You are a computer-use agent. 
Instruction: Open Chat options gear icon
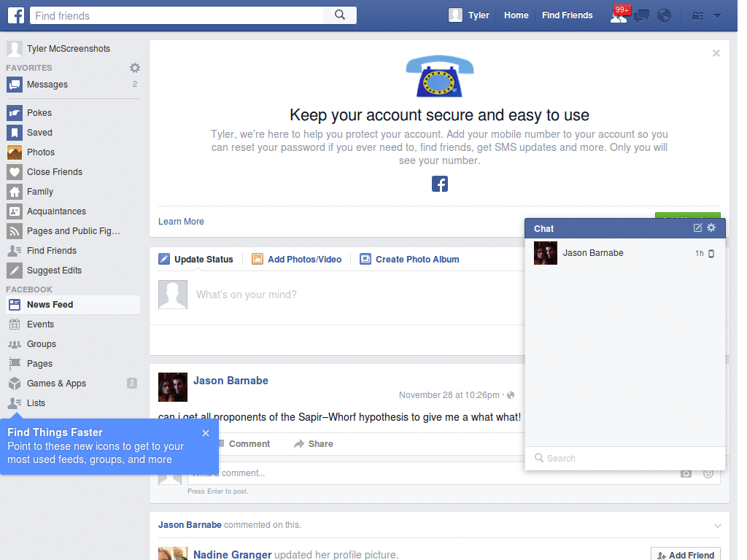click(x=711, y=227)
